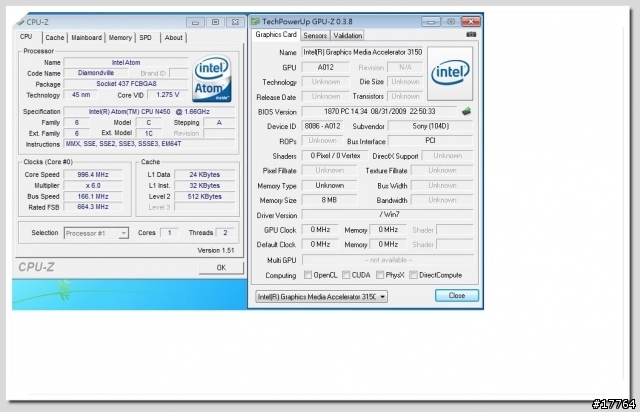Click the OK button in CPU-Z

click(x=221, y=267)
